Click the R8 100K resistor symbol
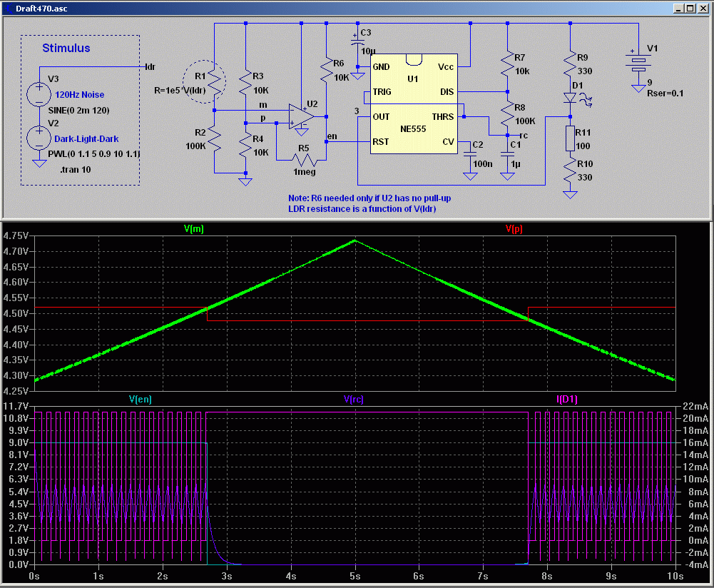This screenshot has width=714, height=588. click(x=507, y=114)
